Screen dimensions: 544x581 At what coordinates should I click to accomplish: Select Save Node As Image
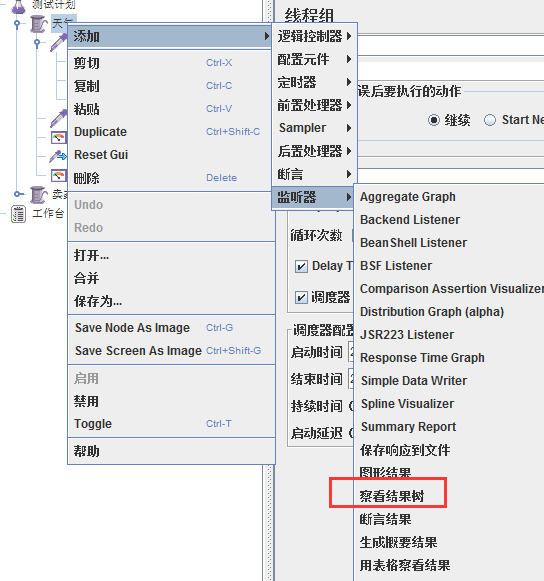tap(171, 328)
